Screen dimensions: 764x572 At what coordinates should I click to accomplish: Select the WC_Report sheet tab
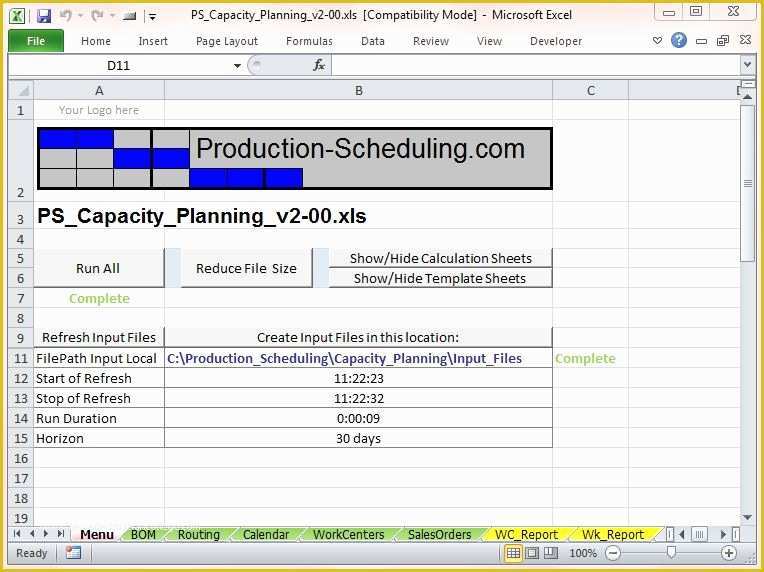tap(526, 534)
